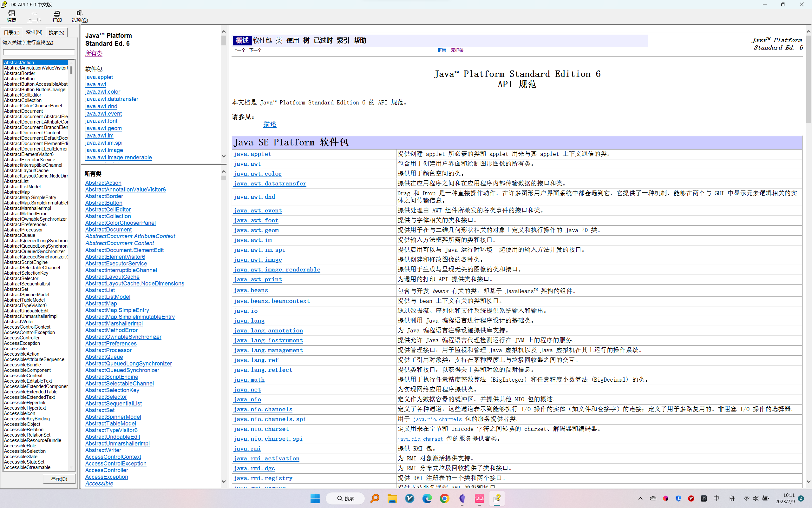Switch to the 搜索(S) tab
The image size is (812, 508).
56,33
